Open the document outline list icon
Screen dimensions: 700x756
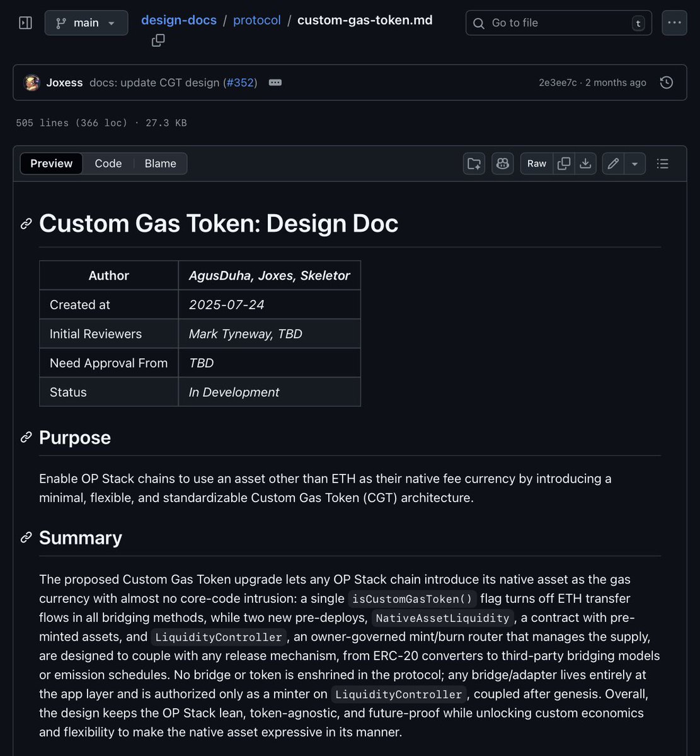(662, 164)
